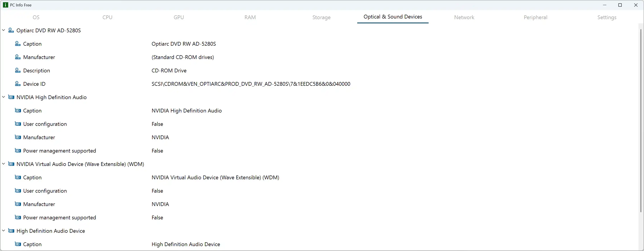This screenshot has width=644, height=251.
Task: Click the drive icon beside the Description row
Action: (17, 70)
